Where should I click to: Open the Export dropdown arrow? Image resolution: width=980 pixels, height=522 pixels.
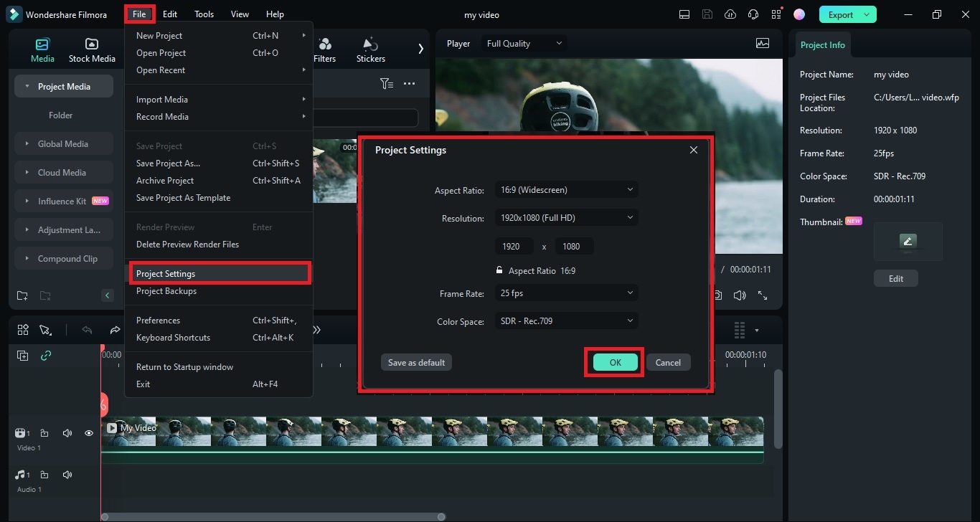[x=867, y=14]
